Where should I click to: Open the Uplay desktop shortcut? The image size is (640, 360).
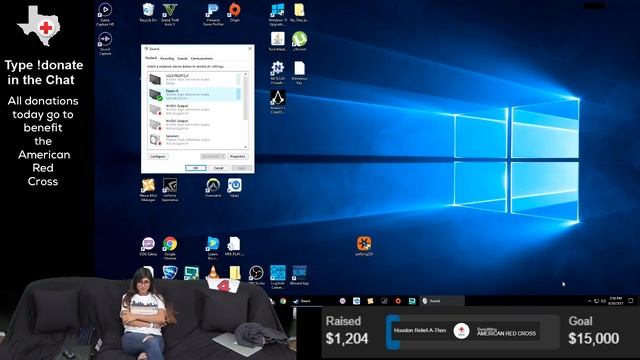234,188
